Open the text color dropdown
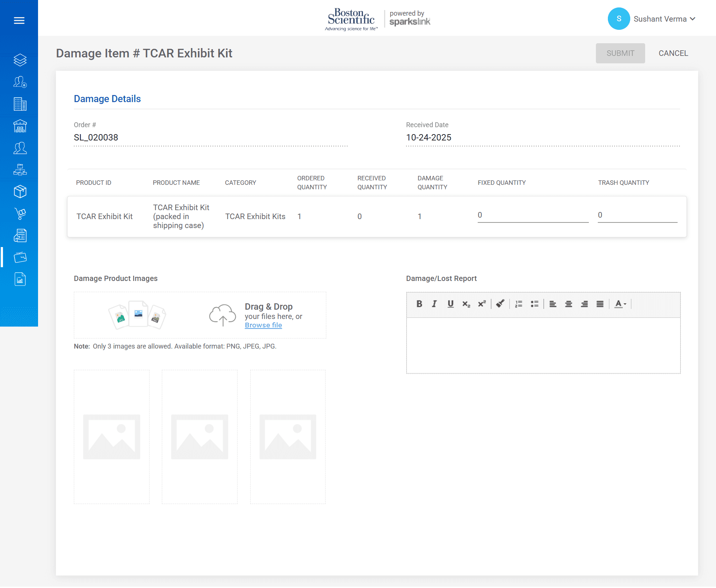The image size is (716, 588). [621, 304]
